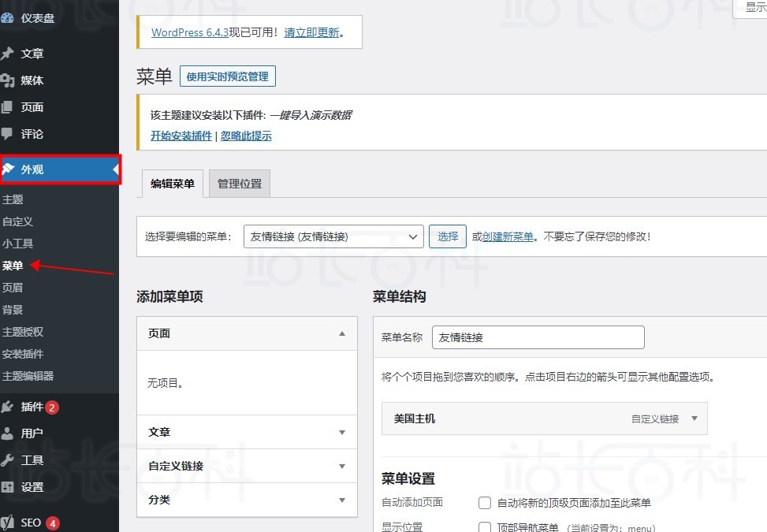The image size is (767, 532).
Task: Click the plugins update badge 2
Action: tap(52, 407)
